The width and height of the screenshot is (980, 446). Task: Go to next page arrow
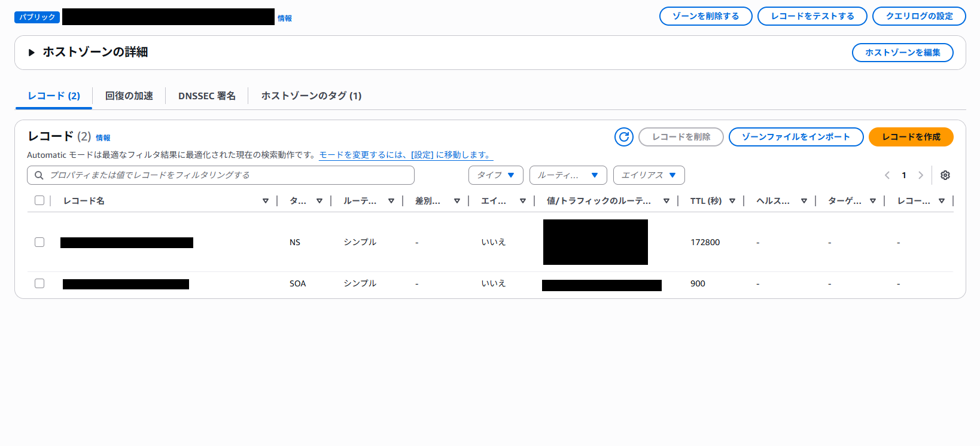point(921,175)
